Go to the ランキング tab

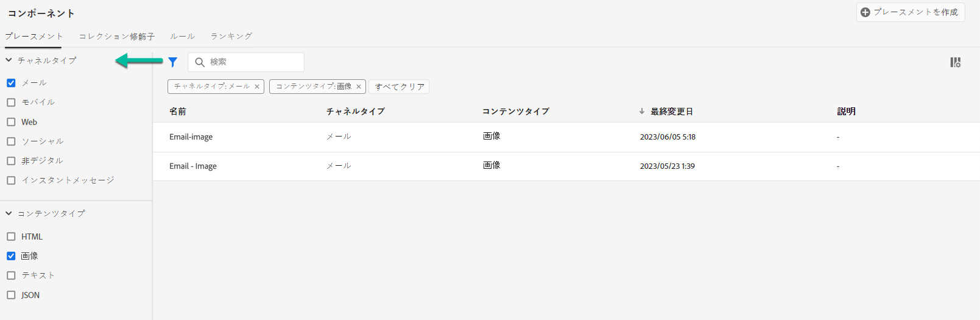(x=231, y=37)
